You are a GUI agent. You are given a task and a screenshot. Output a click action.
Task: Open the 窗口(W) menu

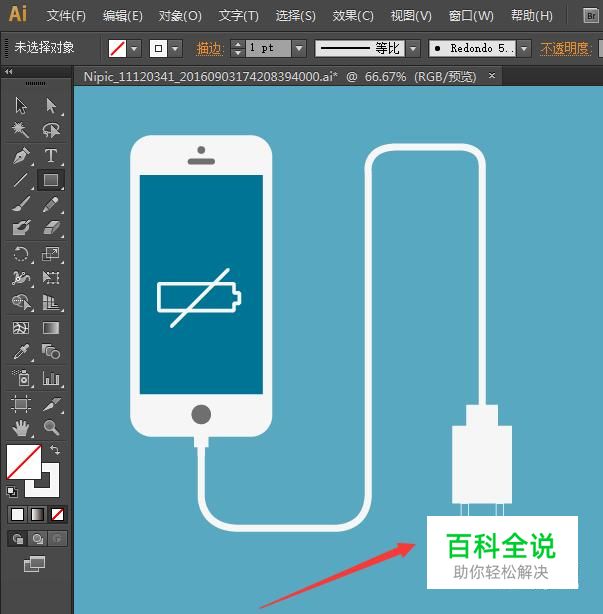tap(471, 16)
